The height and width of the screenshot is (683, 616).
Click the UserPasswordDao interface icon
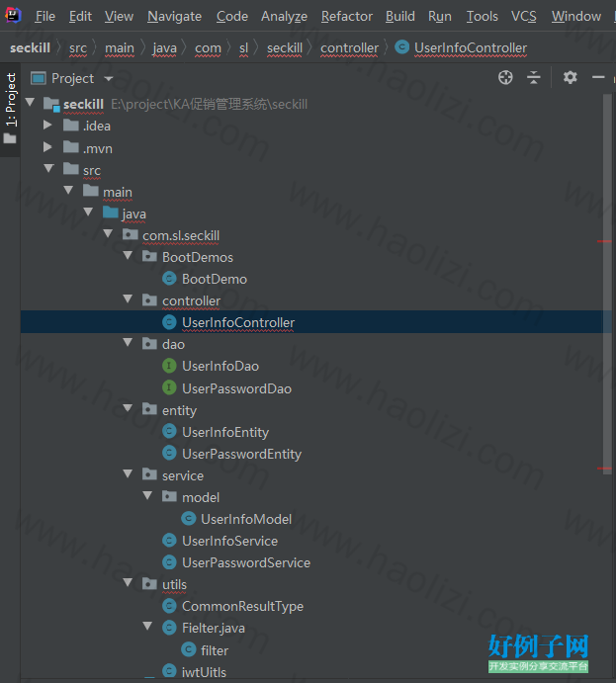tap(169, 387)
